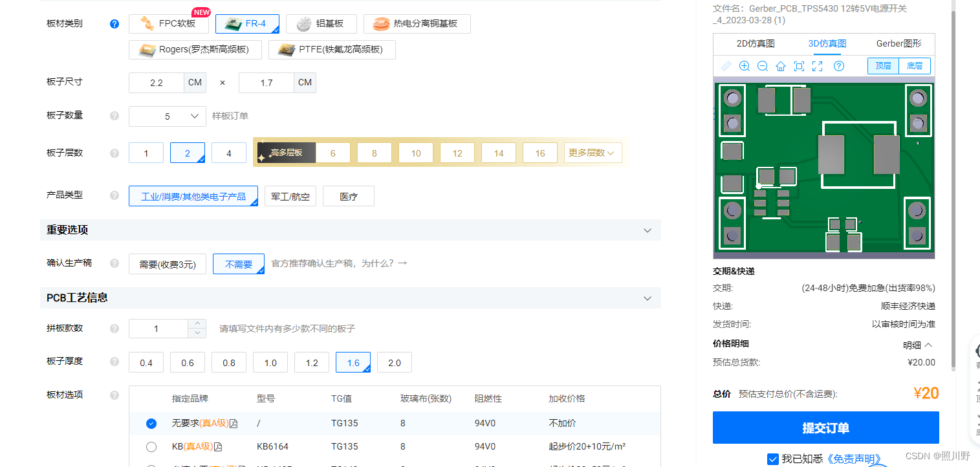
Task: Open the PCB preview in fullscreen
Action: [817, 66]
